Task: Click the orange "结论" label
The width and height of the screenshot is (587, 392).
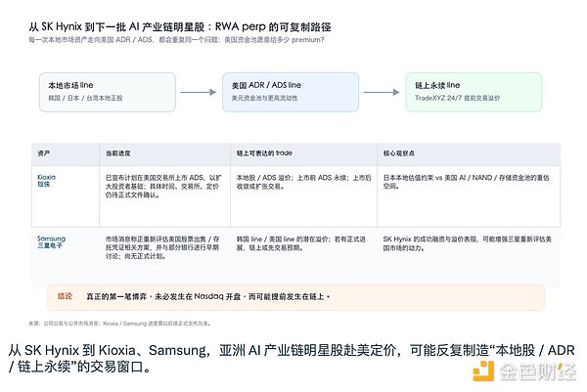Action: (x=65, y=296)
